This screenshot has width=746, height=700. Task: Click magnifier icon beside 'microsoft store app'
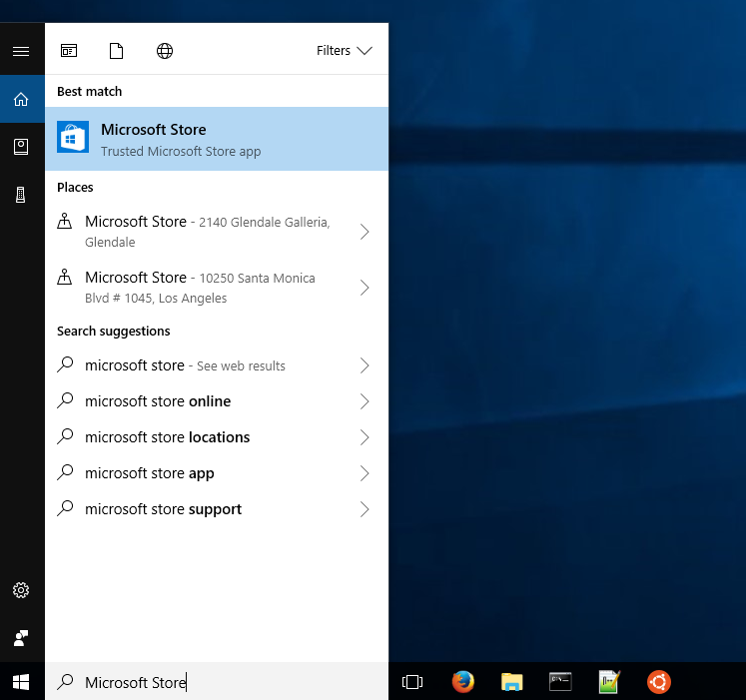pyautogui.click(x=65, y=472)
